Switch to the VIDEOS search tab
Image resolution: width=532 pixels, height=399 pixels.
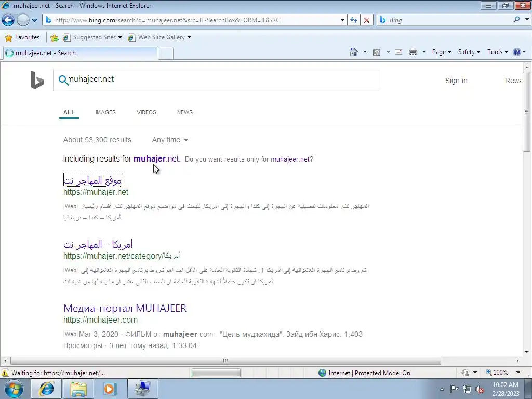tap(146, 112)
